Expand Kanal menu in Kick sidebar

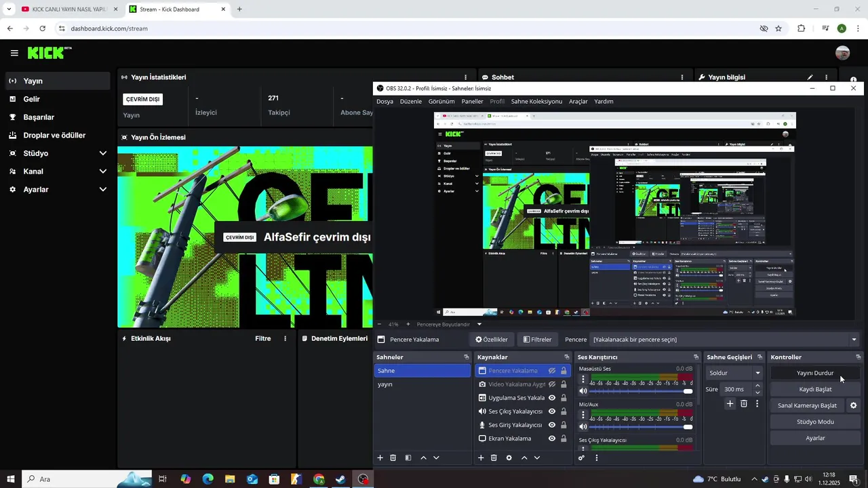pos(102,171)
